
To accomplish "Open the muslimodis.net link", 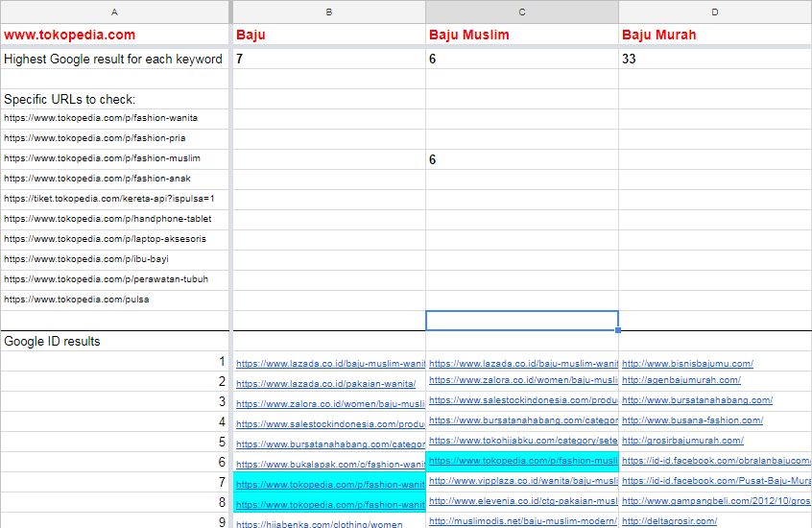I will pyautogui.click(x=523, y=521).
